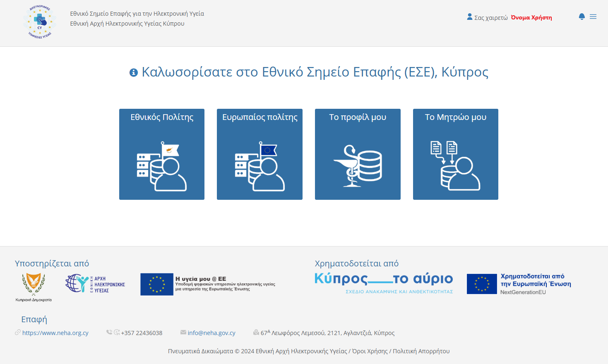Open the https://www.neha.org.cy link
This screenshot has width=608, height=364.
(55, 333)
